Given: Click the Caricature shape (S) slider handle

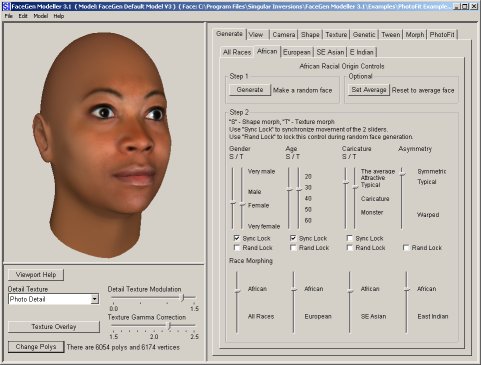Looking at the screenshot, I should tap(346, 182).
